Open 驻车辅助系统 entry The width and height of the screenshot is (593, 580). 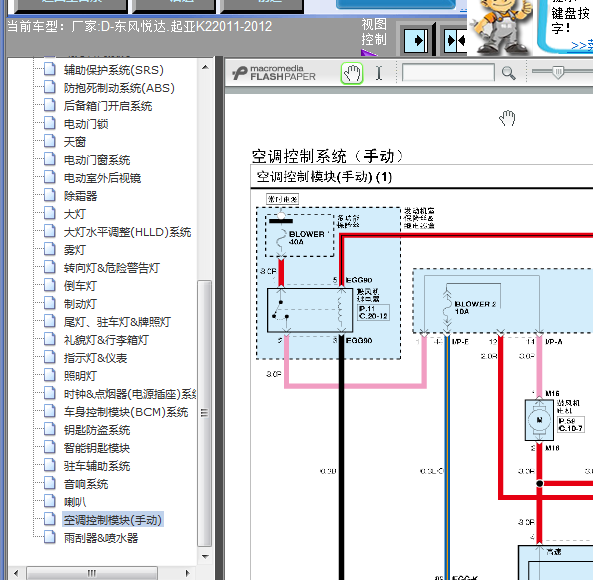(97, 466)
